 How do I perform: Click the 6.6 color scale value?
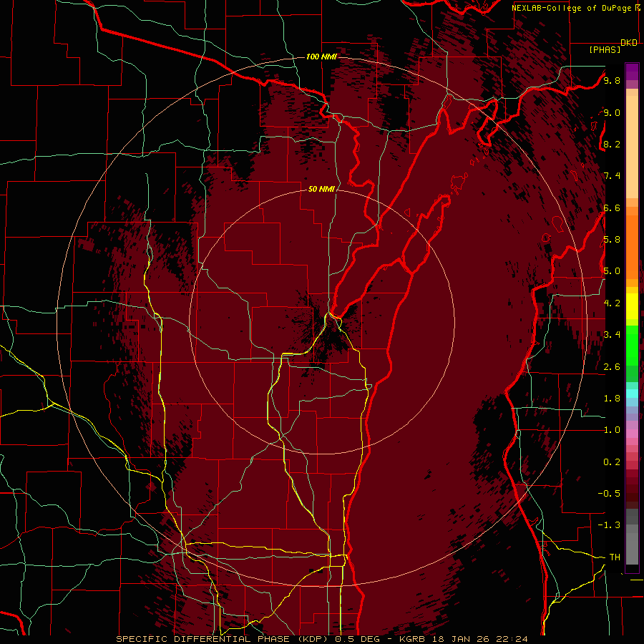612,208
